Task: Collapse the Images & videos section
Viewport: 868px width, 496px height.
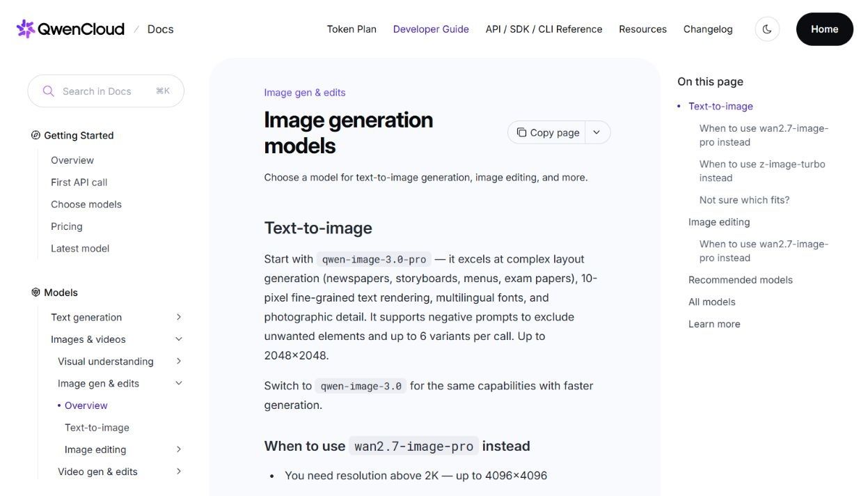Action: tap(179, 339)
